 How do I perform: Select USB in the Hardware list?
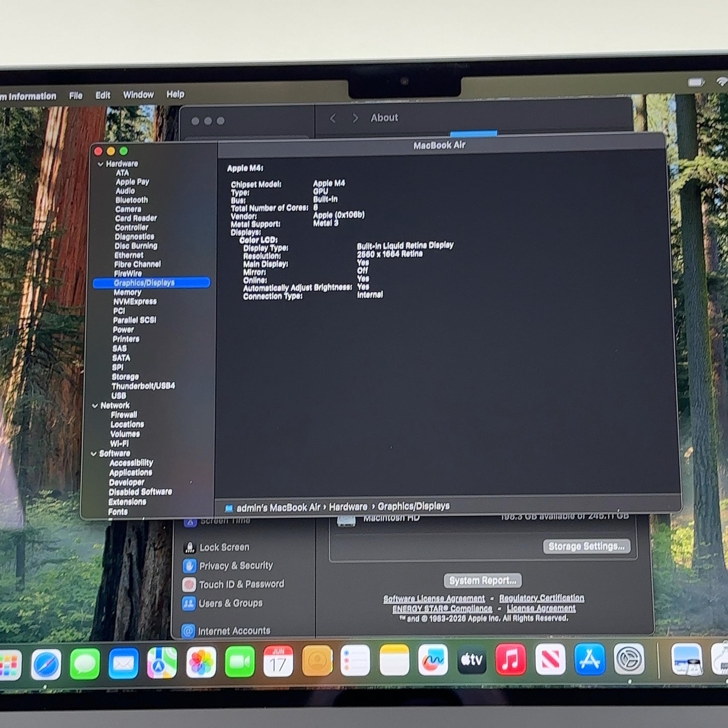click(x=119, y=396)
